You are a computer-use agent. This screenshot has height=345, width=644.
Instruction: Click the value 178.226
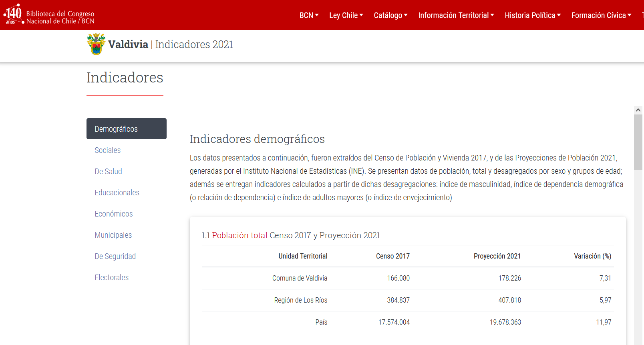click(x=509, y=278)
